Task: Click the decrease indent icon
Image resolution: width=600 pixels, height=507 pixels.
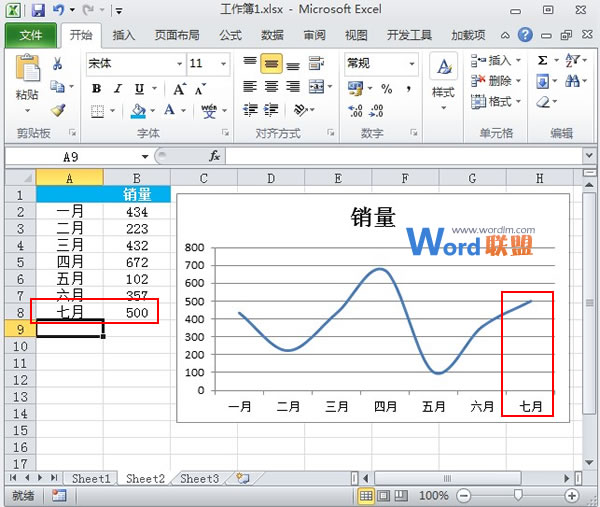Action: tap(250, 110)
